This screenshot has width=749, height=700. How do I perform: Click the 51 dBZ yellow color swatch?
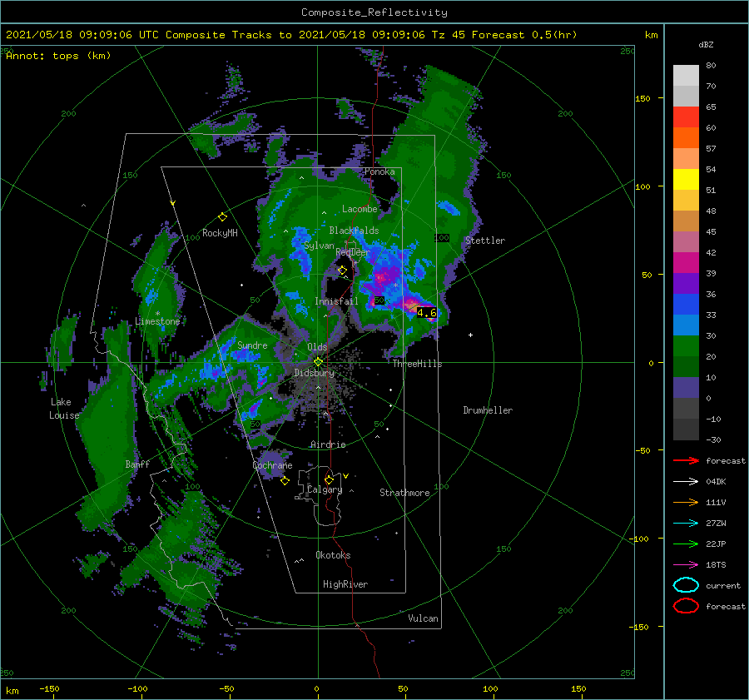point(686,179)
